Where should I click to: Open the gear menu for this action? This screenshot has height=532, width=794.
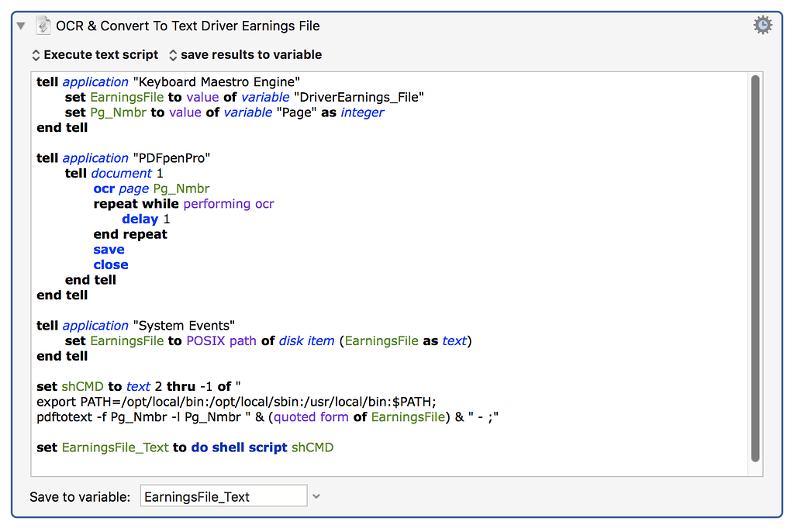point(762,26)
